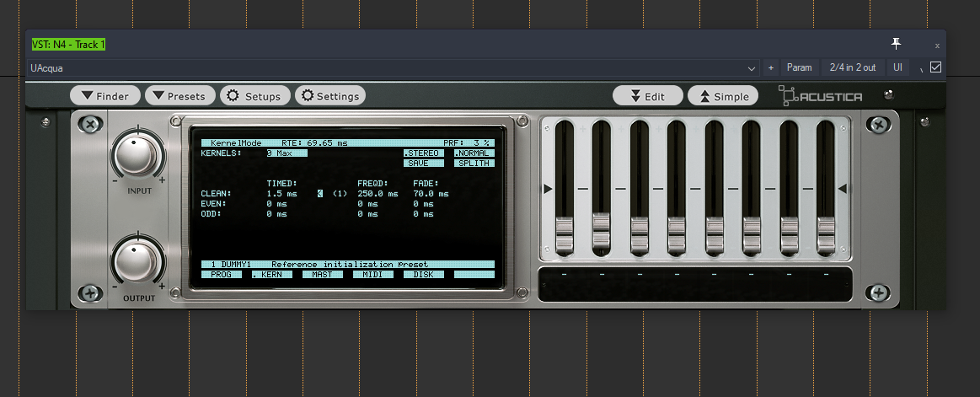The image size is (980, 397).
Task: Click the right-pointing triangle beside the faders
Action: coord(548,188)
